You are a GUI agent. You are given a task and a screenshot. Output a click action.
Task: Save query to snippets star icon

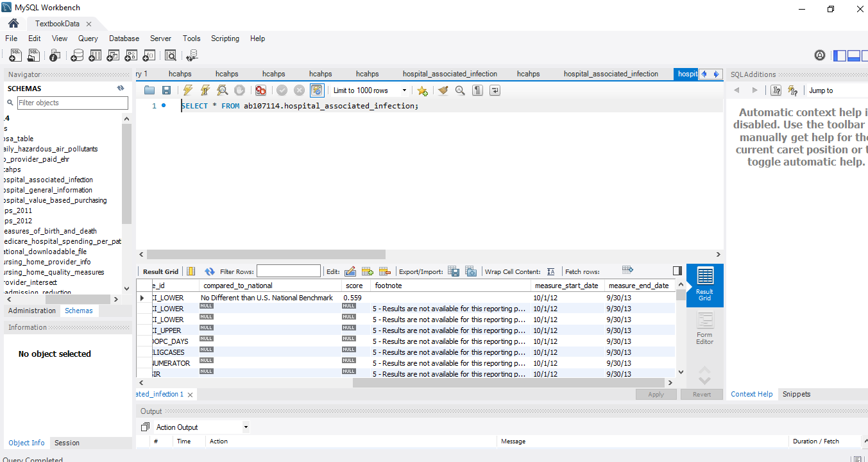(x=422, y=90)
